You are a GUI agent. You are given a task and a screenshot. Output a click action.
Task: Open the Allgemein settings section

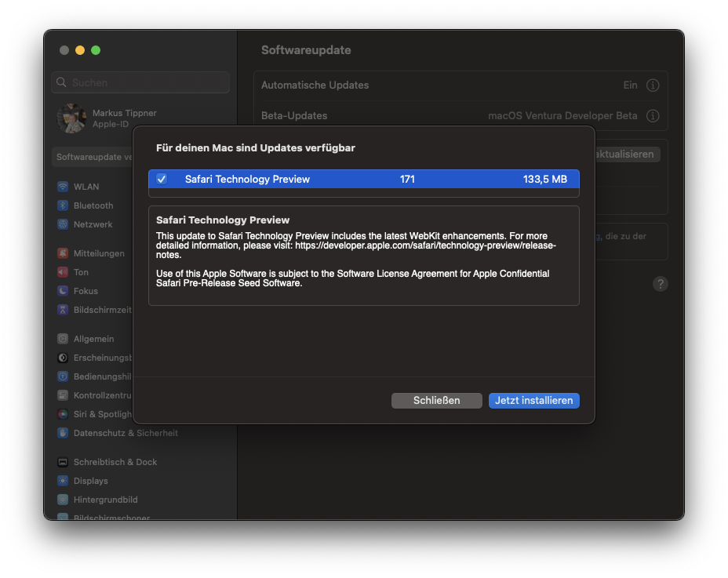[x=93, y=339]
